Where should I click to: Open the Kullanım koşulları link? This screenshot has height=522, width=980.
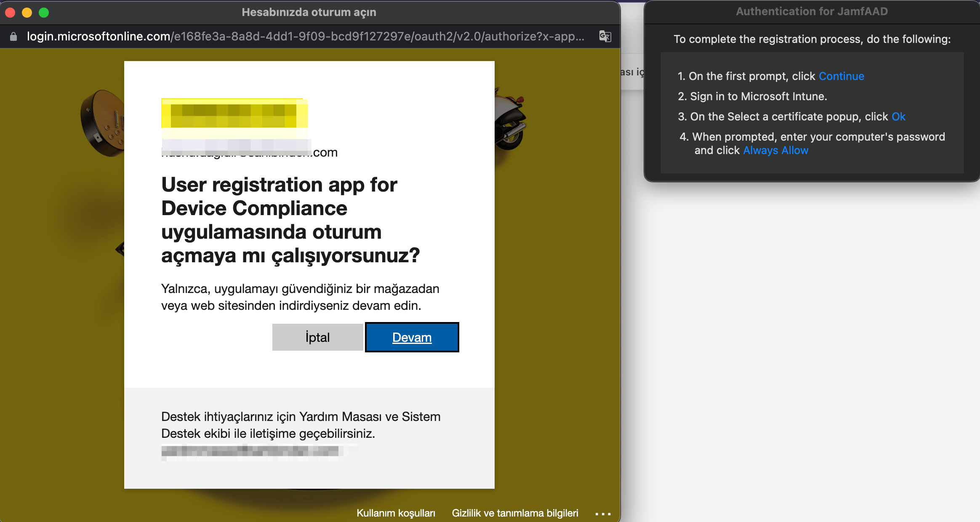pyautogui.click(x=396, y=513)
